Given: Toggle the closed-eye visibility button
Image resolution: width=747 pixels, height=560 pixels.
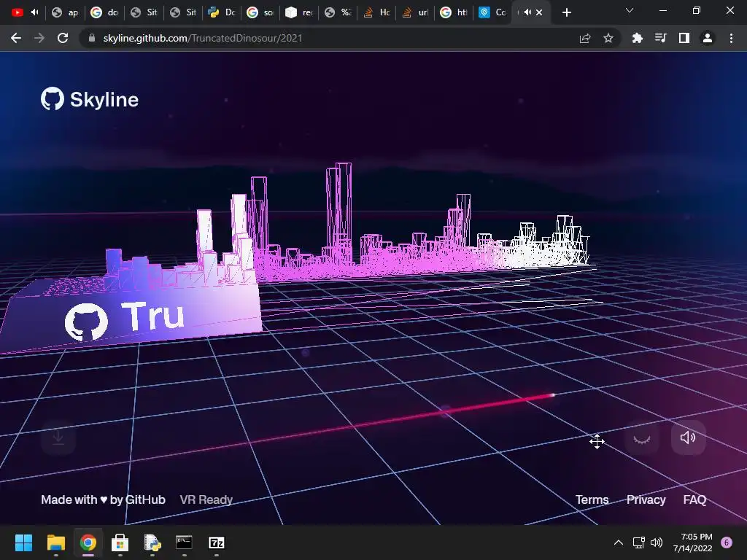Looking at the screenshot, I should tap(641, 437).
